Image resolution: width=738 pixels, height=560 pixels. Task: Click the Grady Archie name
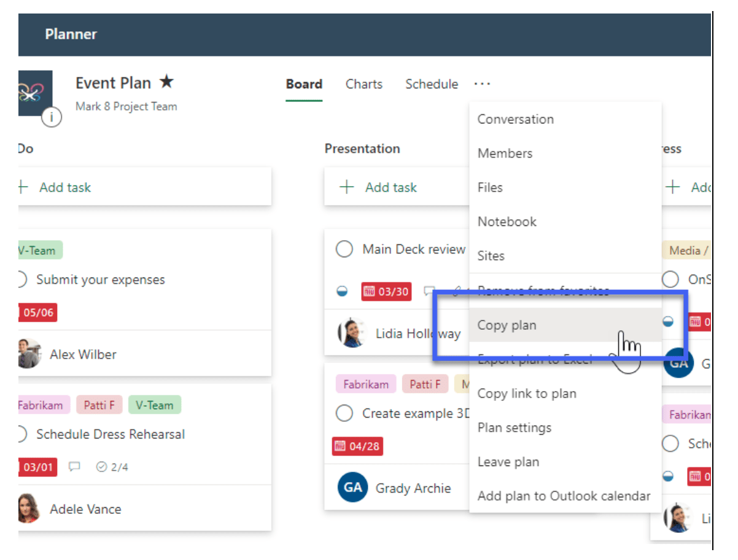[413, 488]
